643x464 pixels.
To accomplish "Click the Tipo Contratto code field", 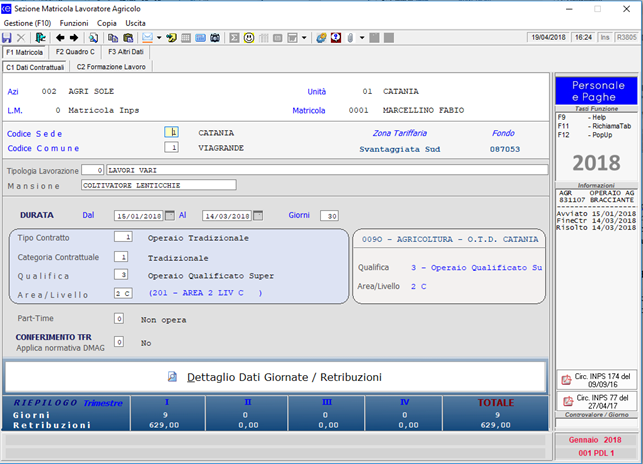I will 122,238.
